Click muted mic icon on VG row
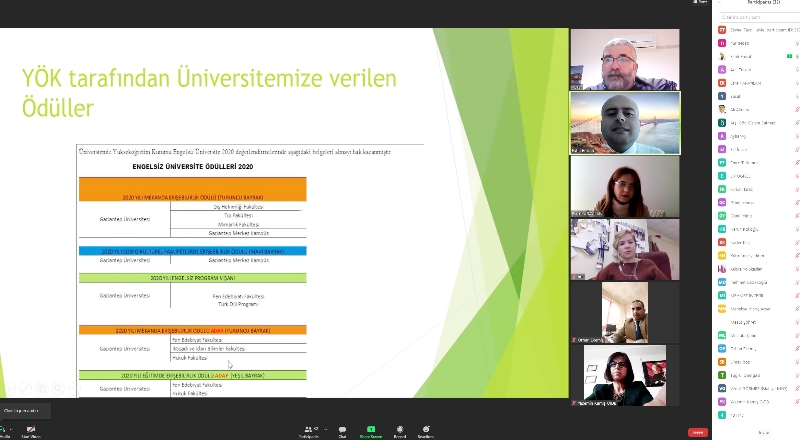This screenshot has height=440, width=800. pyautogui.click(x=797, y=388)
